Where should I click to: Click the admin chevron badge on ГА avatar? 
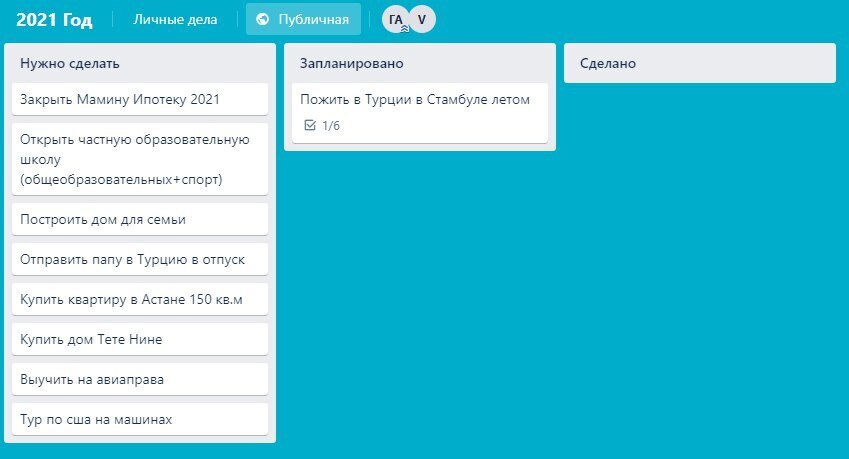click(x=404, y=30)
